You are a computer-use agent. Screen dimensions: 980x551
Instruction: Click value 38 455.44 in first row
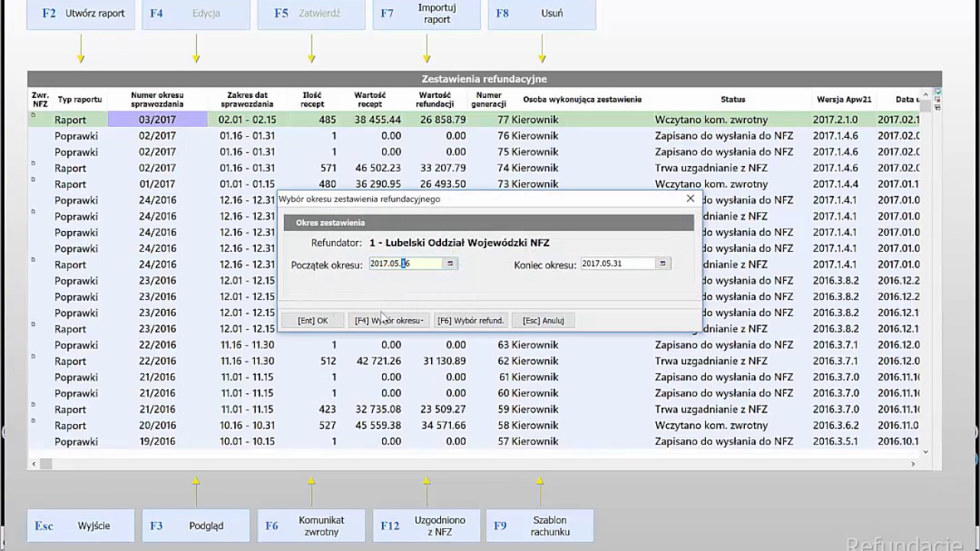click(x=377, y=120)
